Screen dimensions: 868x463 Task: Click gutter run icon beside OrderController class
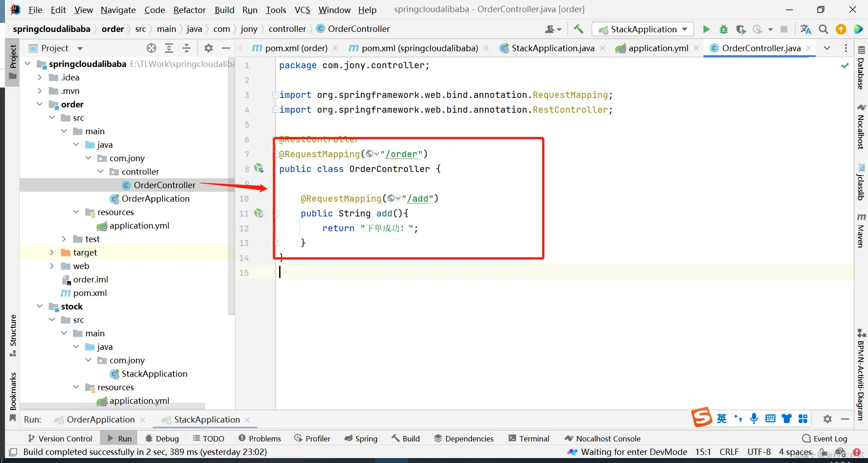pos(259,168)
